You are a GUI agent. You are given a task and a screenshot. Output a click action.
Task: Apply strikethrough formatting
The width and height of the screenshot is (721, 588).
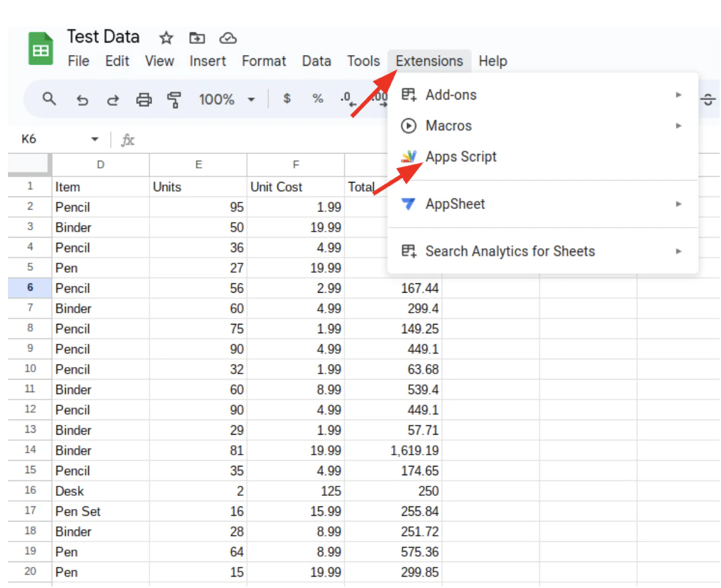click(708, 100)
